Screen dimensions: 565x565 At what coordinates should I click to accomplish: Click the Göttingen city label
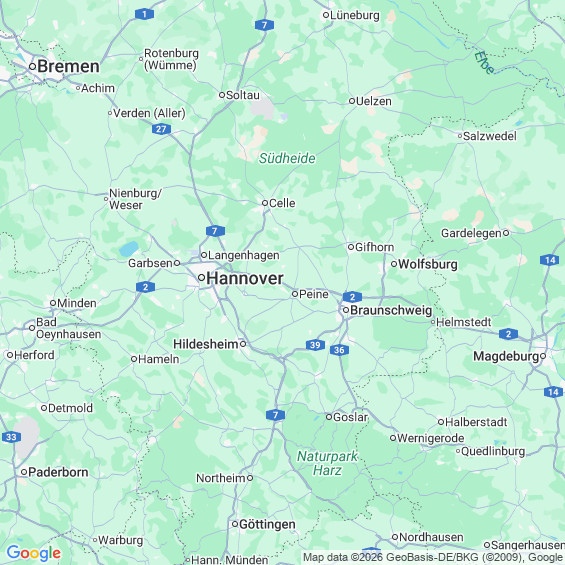coord(267,524)
